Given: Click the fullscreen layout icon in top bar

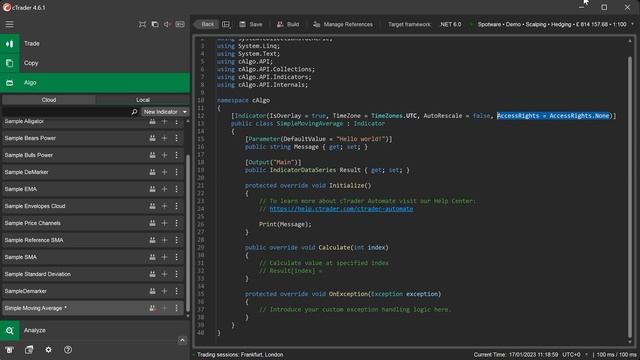Looking at the screenshot, I should pos(142,24).
